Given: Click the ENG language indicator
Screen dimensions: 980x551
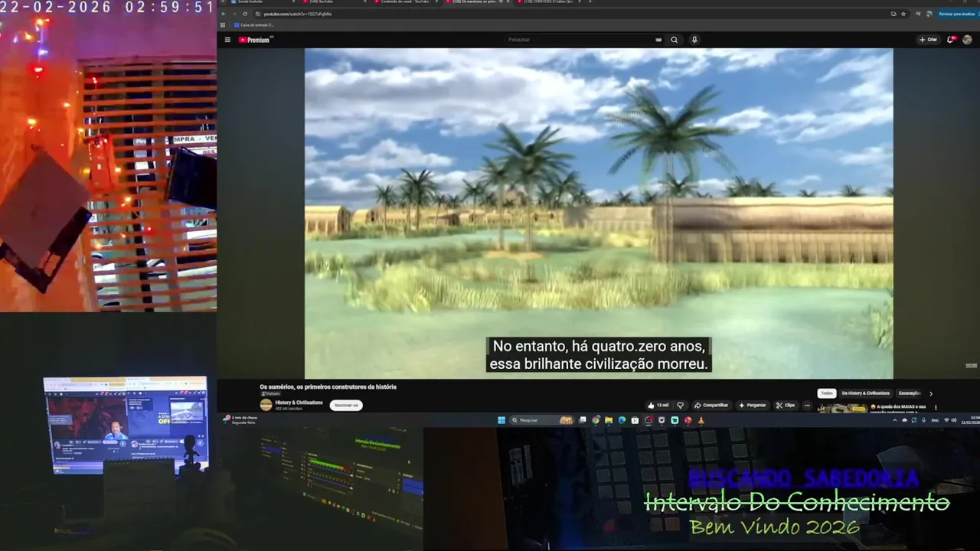Looking at the screenshot, I should tap(935, 420).
